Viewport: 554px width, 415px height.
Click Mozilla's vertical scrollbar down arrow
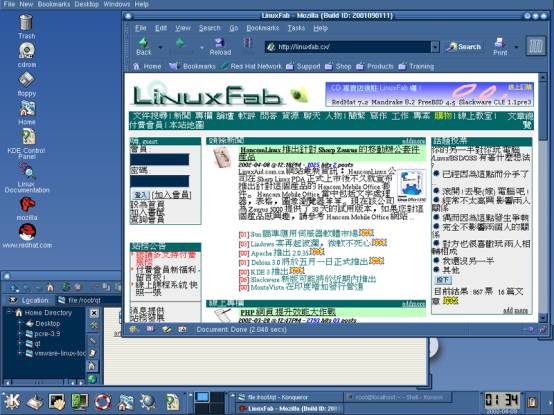(543, 317)
